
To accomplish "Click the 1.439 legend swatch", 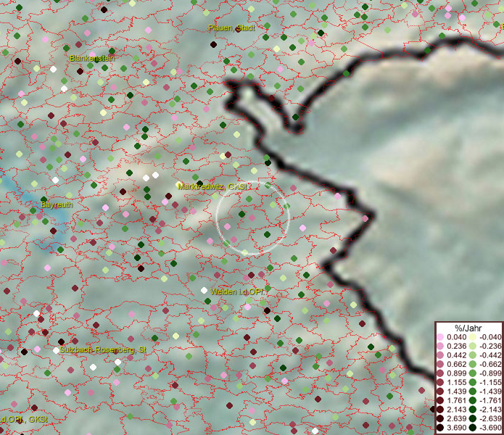I will click(x=440, y=391).
